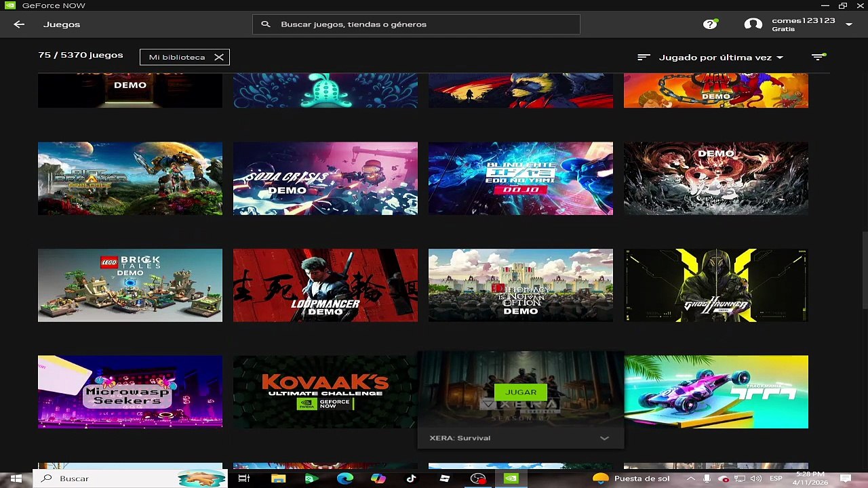
Task: Open Roblox from the taskbar
Action: tap(445, 479)
